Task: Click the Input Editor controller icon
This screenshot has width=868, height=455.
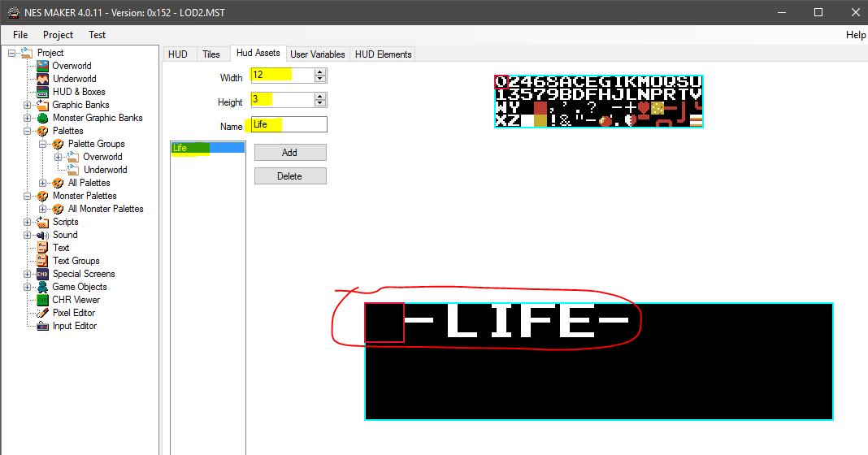Action: (x=42, y=326)
